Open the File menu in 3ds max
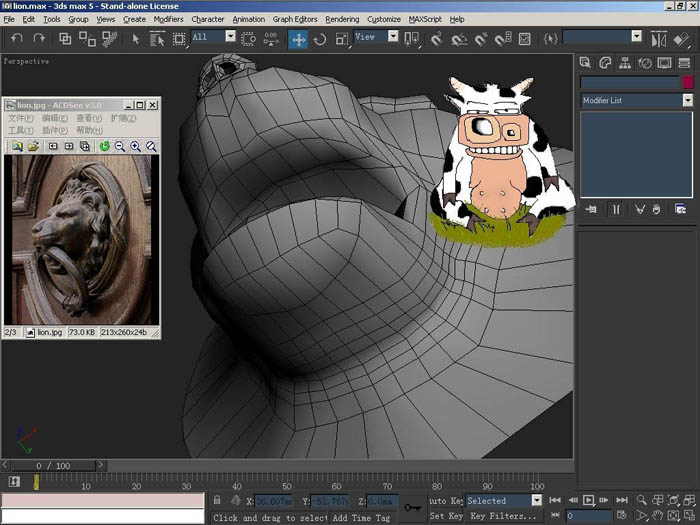The width and height of the screenshot is (700, 525). tap(9, 19)
